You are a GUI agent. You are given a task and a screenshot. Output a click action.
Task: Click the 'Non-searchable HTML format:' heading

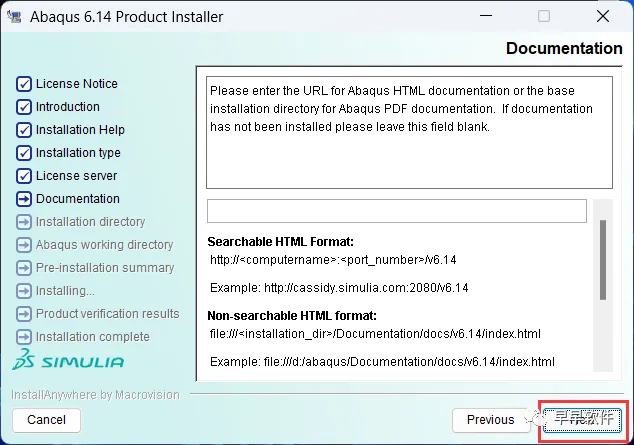[292, 315]
